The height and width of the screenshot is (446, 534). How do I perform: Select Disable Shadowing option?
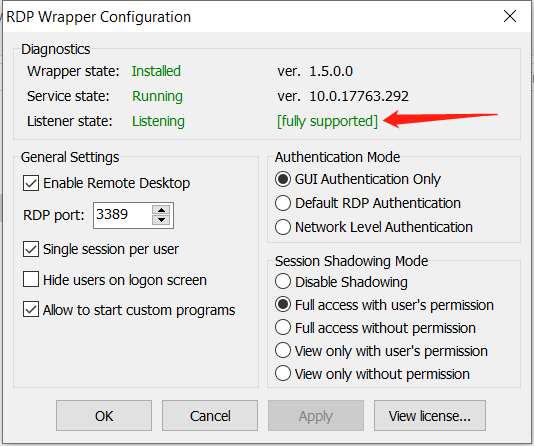283,282
